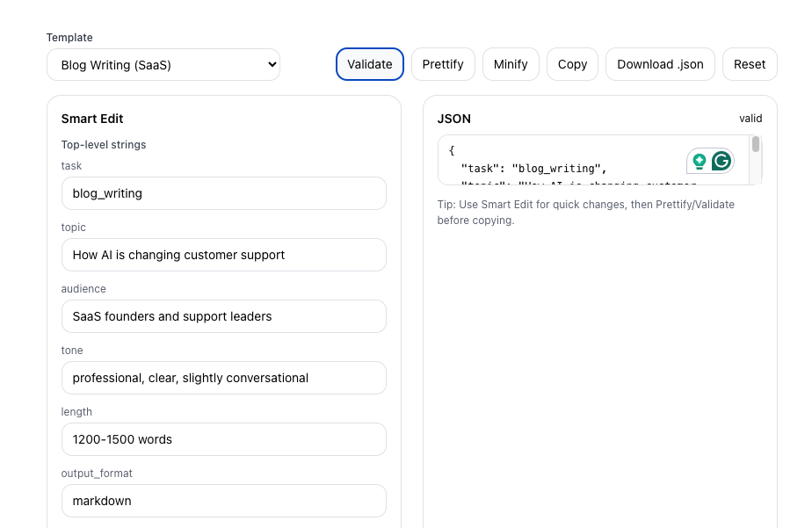Copy the JSON with the Copy button

coord(572,64)
